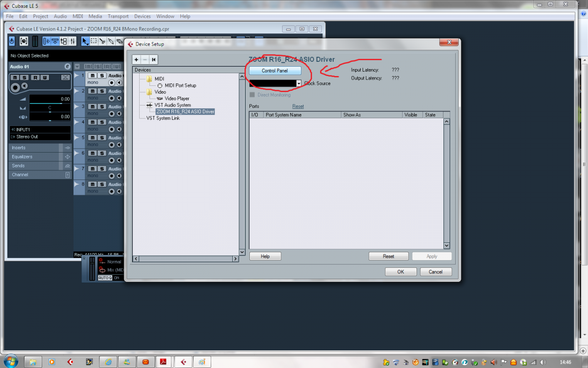The width and height of the screenshot is (588, 368).
Task: Open Windows Start button
Action: [10, 362]
